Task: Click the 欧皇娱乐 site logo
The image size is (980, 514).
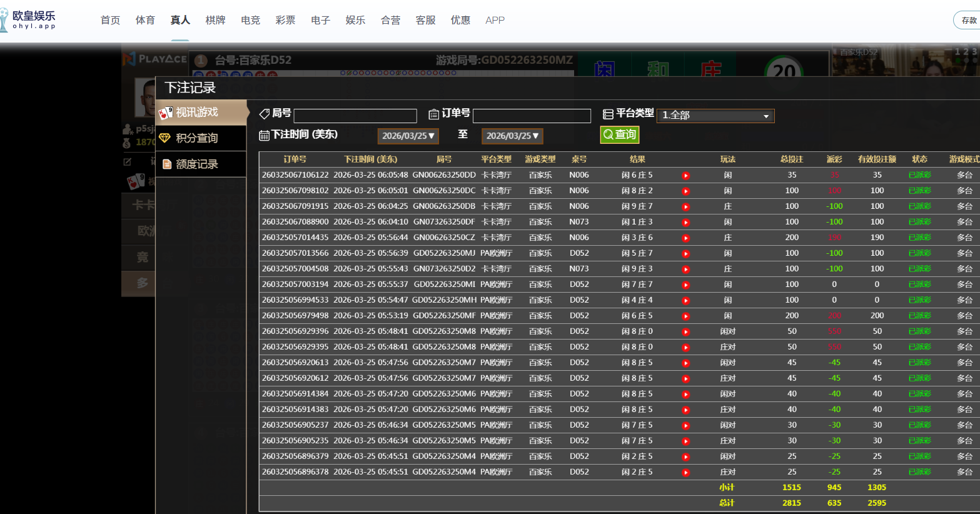Action: click(x=29, y=20)
